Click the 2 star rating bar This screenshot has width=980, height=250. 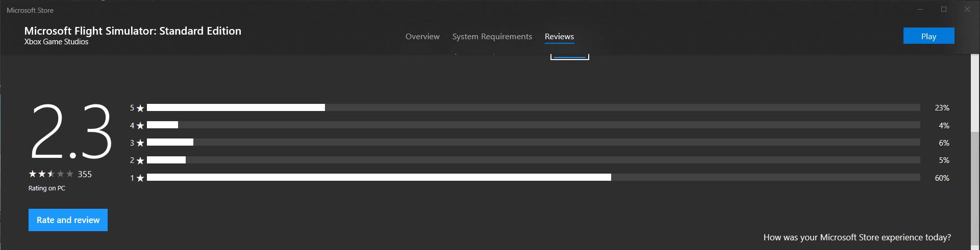533,160
